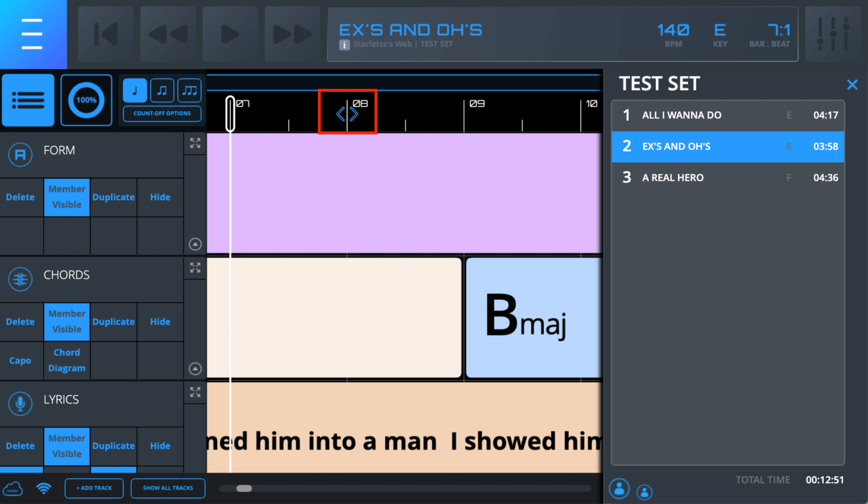Screen dimensions: 868x504
Task: Toggle Member Visible on FORM track
Action: coord(67,197)
